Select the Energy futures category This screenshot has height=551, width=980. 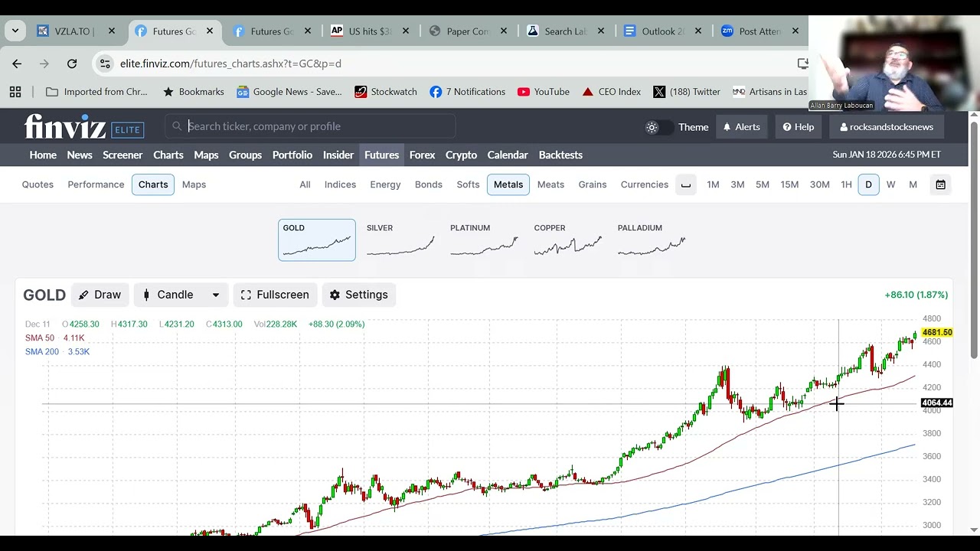(x=385, y=184)
